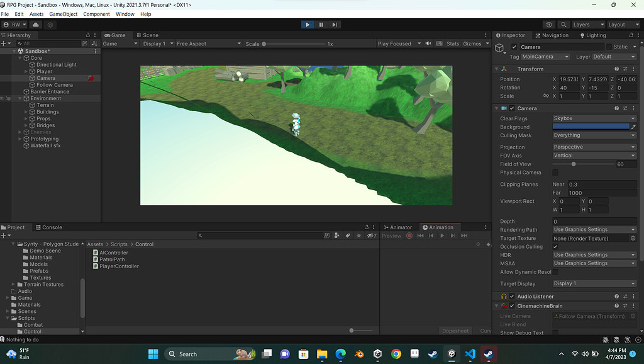644x364 pixels.
Task: Select the Follow Camera object in Hierarchy
Action: [53, 84]
